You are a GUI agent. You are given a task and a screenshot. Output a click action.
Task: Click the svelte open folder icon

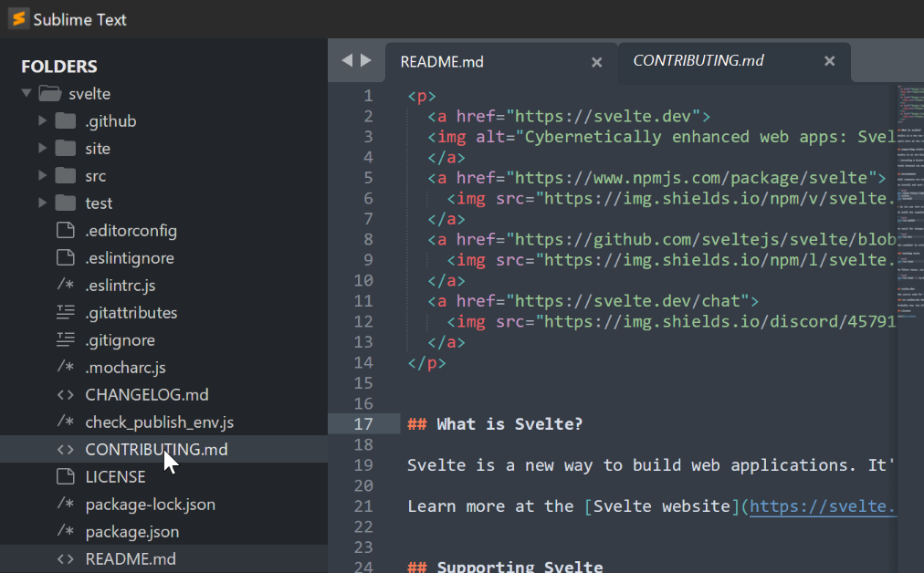(50, 93)
